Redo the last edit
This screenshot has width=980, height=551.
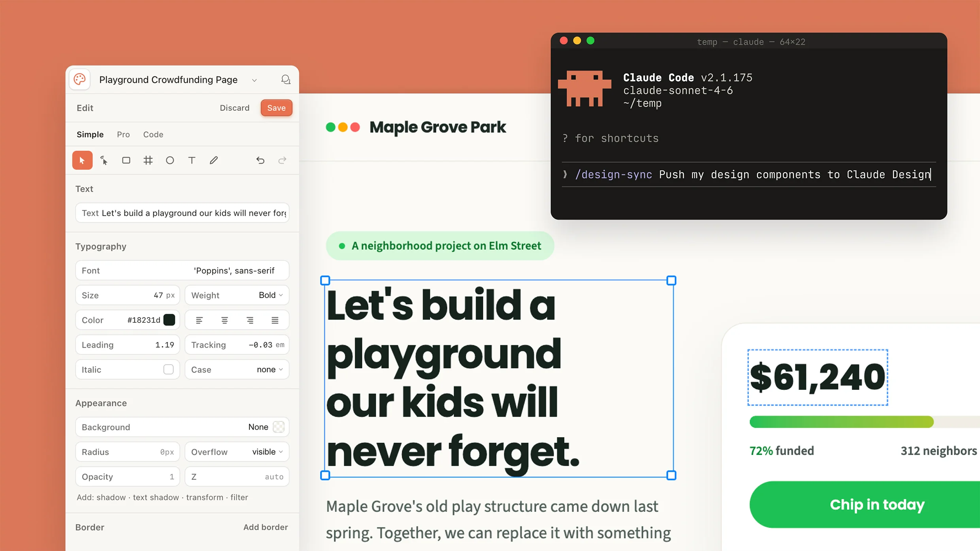(x=282, y=160)
